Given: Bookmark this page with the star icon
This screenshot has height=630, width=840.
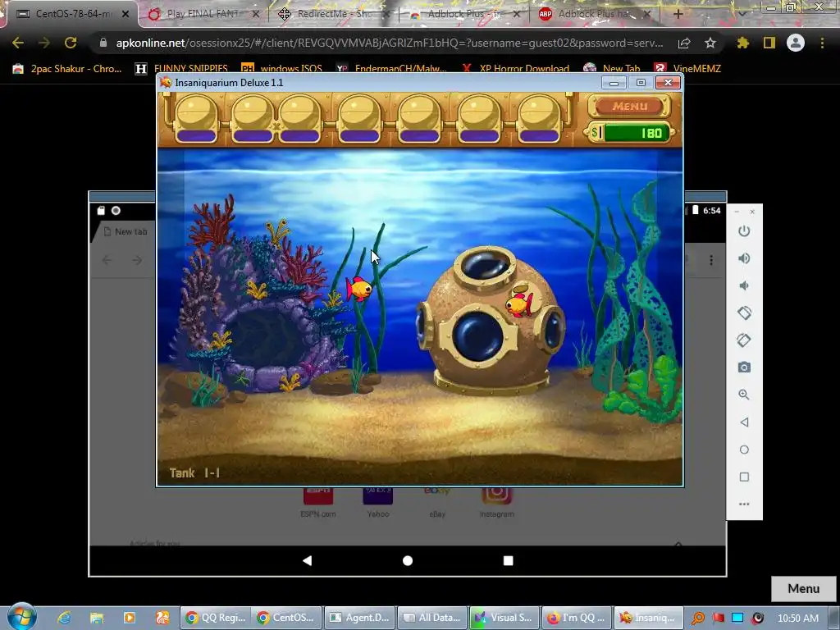Looking at the screenshot, I should click(x=710, y=43).
